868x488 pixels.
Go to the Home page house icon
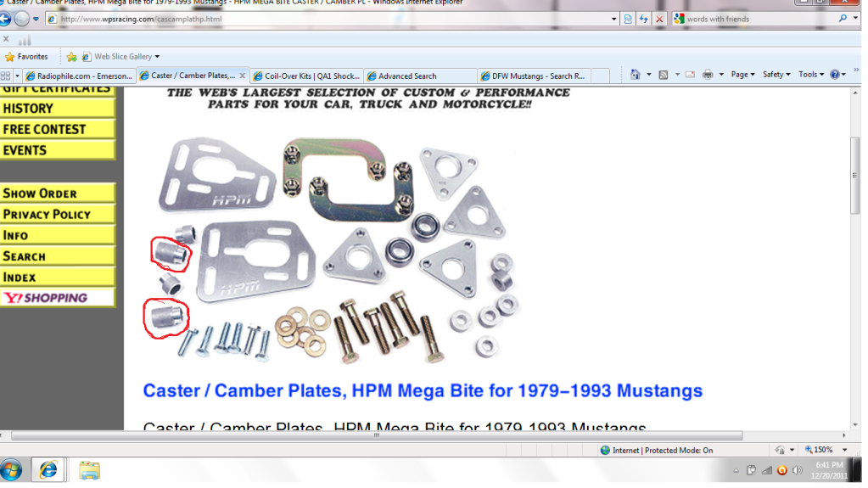pyautogui.click(x=635, y=74)
